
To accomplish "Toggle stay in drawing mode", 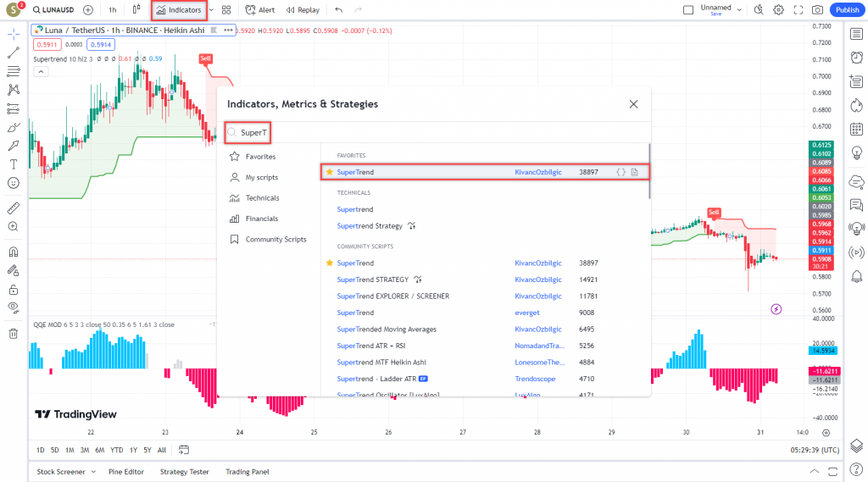I will pyautogui.click(x=14, y=270).
